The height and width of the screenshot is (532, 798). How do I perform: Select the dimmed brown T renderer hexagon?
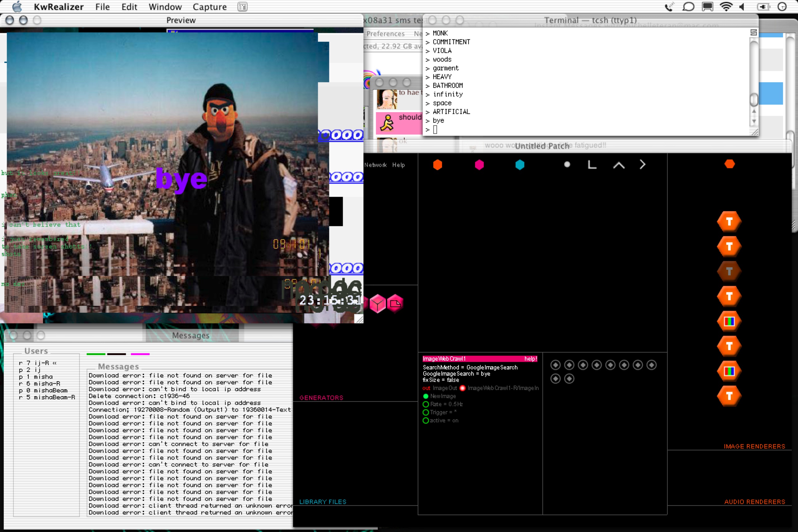pyautogui.click(x=729, y=271)
